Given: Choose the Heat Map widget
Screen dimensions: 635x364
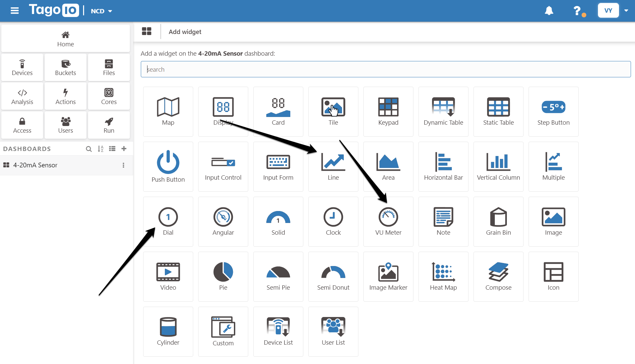Looking at the screenshot, I should point(443,276).
